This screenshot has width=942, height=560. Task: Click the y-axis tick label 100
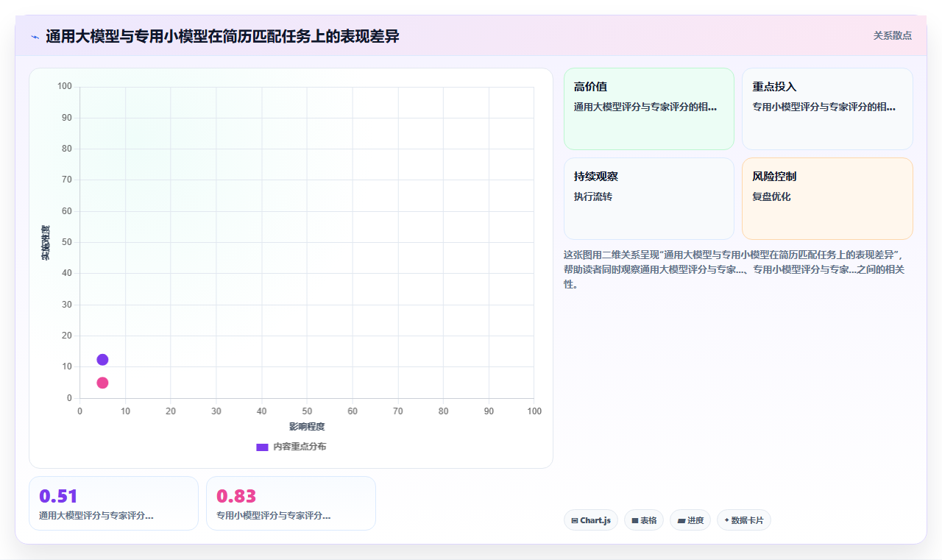click(x=65, y=87)
